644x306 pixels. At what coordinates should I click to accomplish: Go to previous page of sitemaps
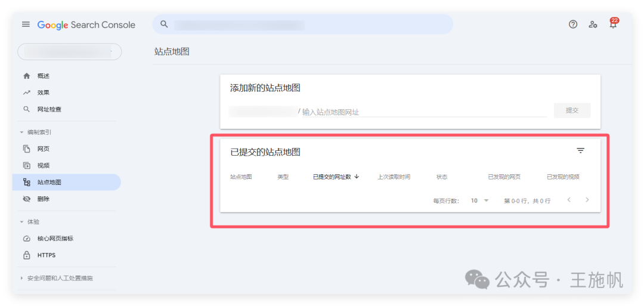tap(569, 200)
